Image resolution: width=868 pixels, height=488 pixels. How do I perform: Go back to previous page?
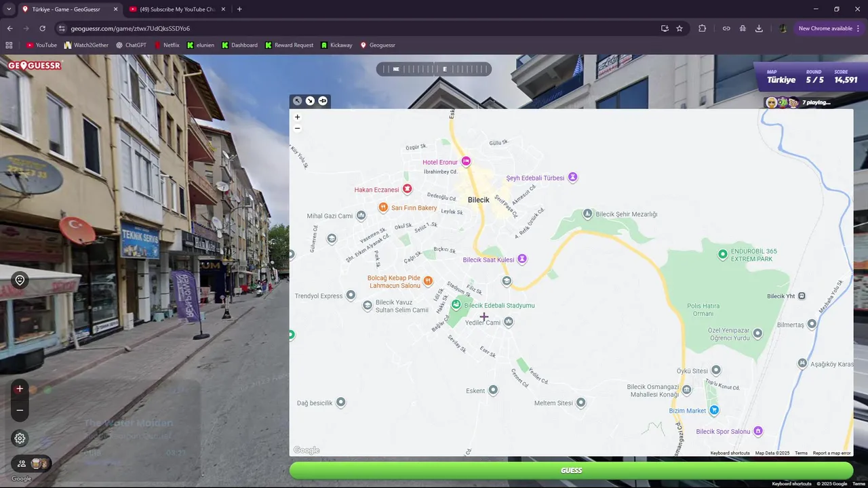point(9,28)
